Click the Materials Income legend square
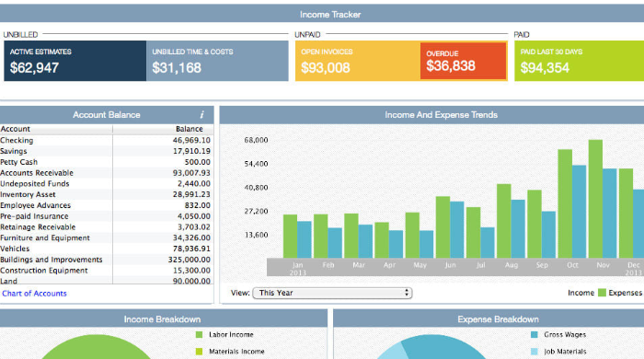 tap(200, 352)
